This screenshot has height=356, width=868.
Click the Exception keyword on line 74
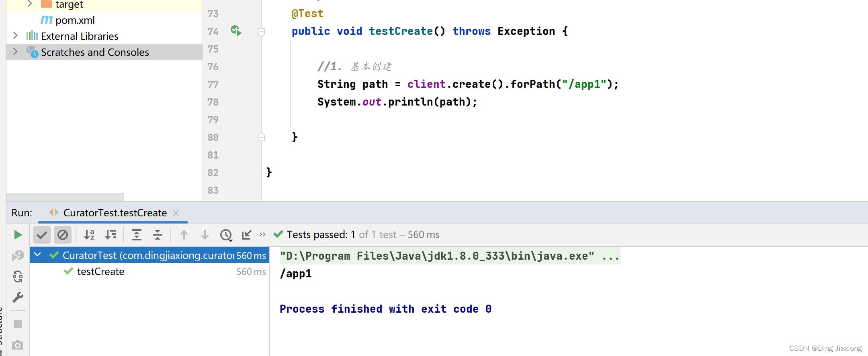pyautogui.click(x=526, y=31)
